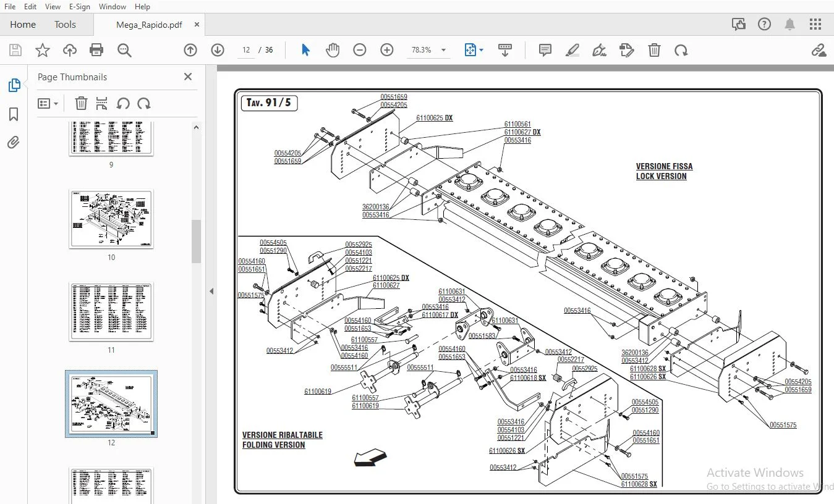Collapse the left navigation pane arrow
This screenshot has width=834, height=504.
(211, 291)
